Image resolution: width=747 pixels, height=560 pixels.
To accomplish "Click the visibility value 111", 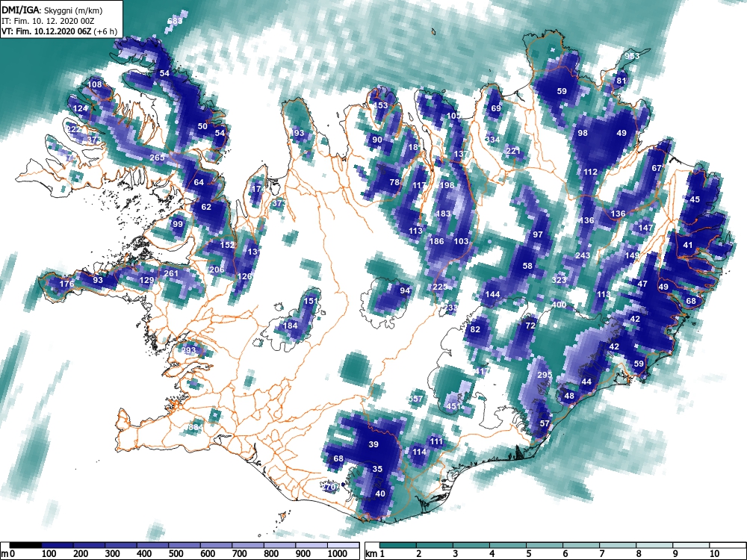I will 436,442.
